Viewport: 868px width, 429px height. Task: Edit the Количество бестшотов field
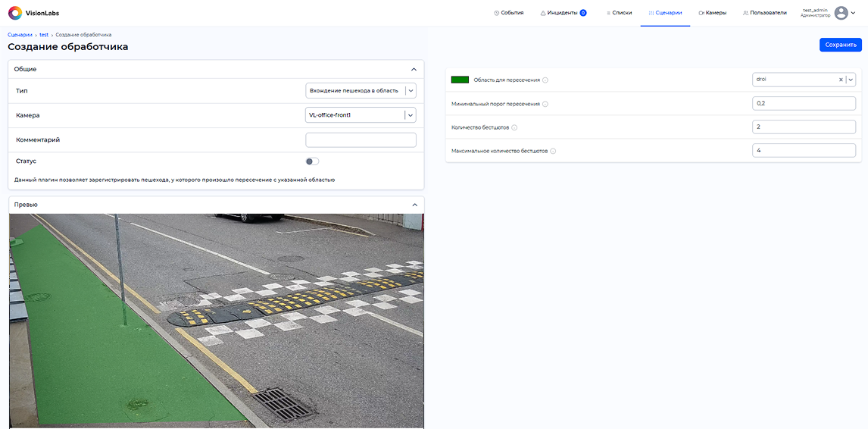pos(804,127)
